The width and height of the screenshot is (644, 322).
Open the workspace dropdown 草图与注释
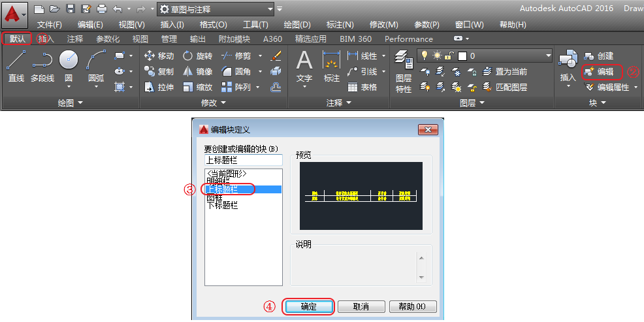click(x=216, y=9)
